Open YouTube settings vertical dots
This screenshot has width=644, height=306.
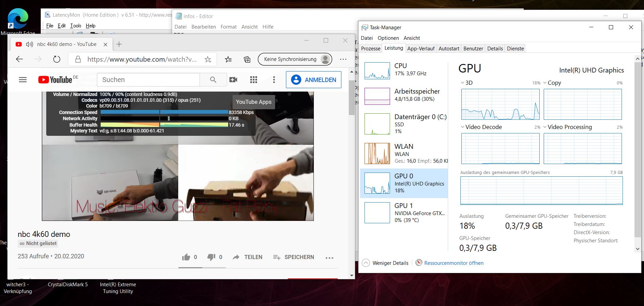coord(274,80)
